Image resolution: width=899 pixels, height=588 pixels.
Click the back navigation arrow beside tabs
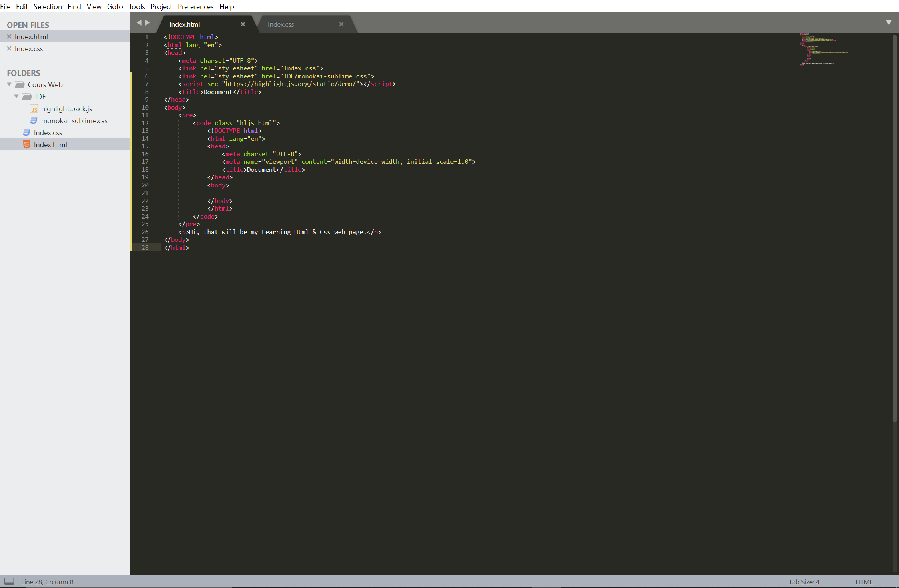coord(139,23)
